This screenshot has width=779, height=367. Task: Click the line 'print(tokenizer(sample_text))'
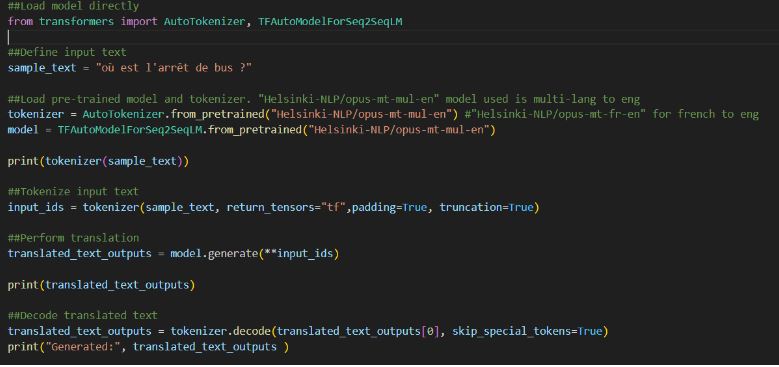[98, 161]
